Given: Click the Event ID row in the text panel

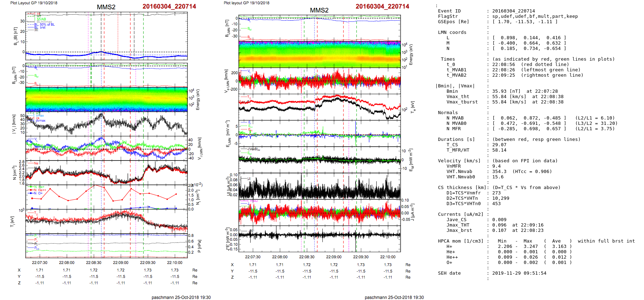Looking at the screenshot, I should pos(449,11).
